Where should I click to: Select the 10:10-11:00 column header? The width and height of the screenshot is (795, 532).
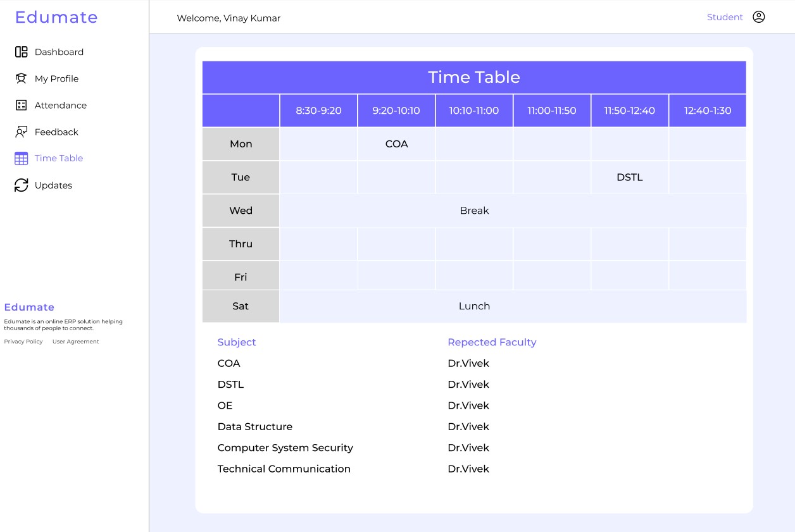[x=474, y=111]
